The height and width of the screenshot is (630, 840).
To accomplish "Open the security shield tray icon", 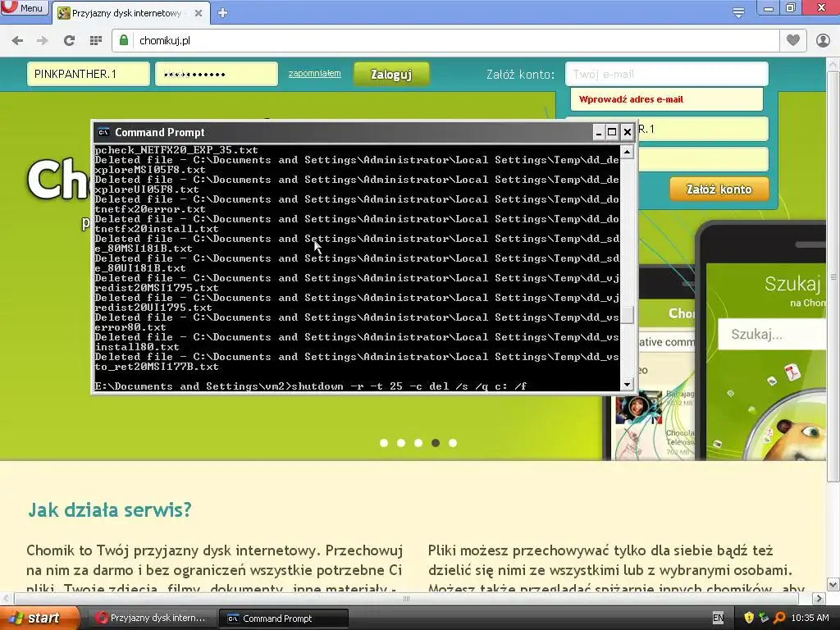I will [749, 619].
